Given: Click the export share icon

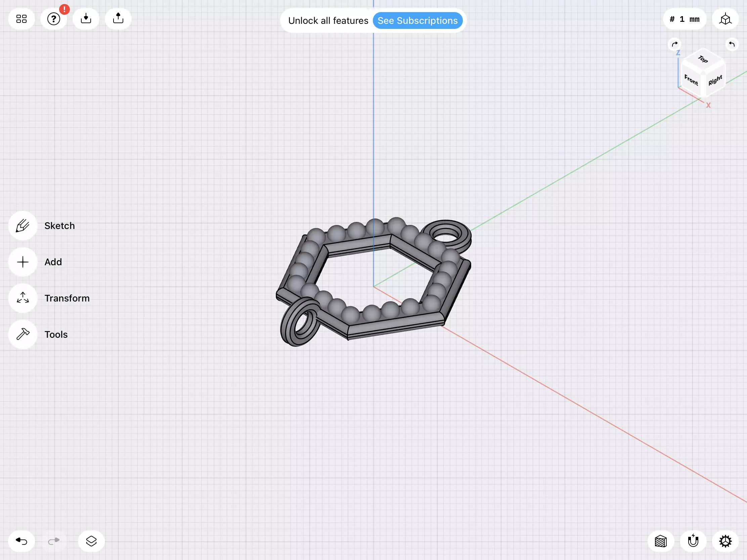Looking at the screenshot, I should 118,19.
